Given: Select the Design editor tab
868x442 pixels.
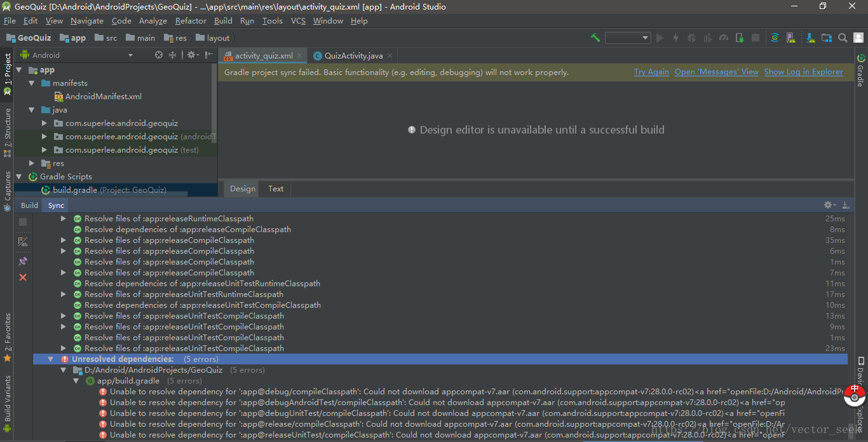Looking at the screenshot, I should click(x=242, y=188).
